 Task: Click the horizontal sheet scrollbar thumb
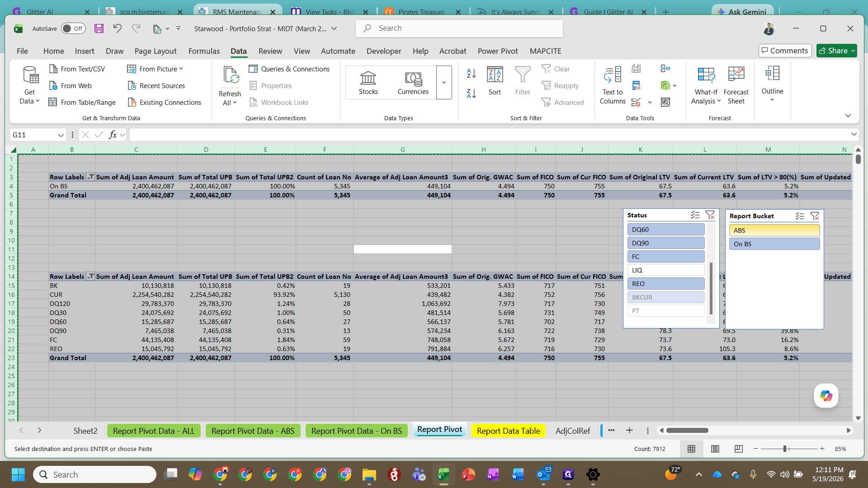pyautogui.click(x=687, y=431)
